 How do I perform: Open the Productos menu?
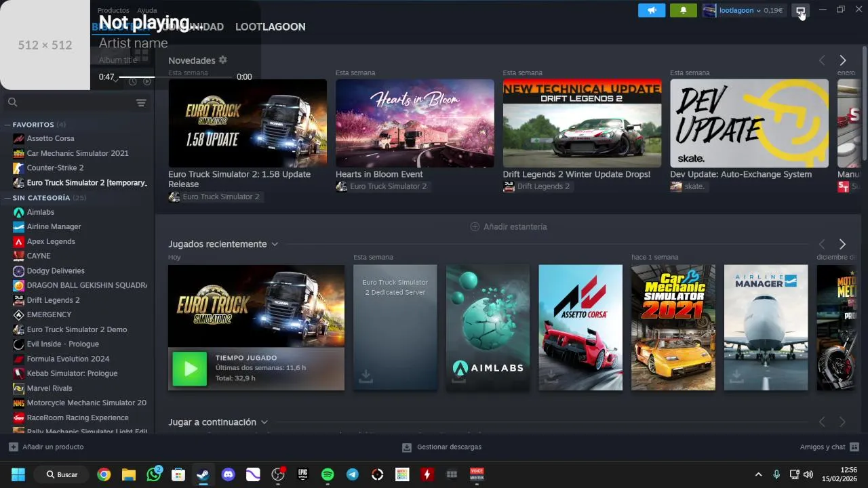[113, 10]
